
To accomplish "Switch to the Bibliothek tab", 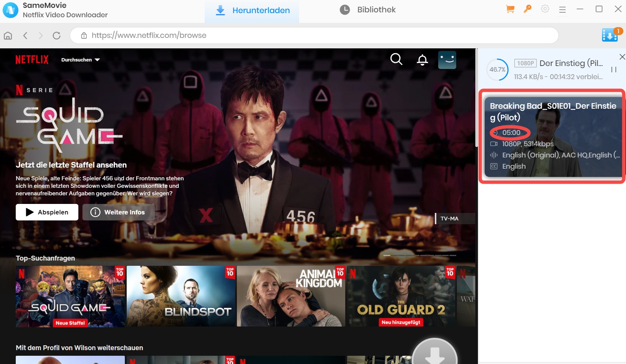I will (367, 10).
